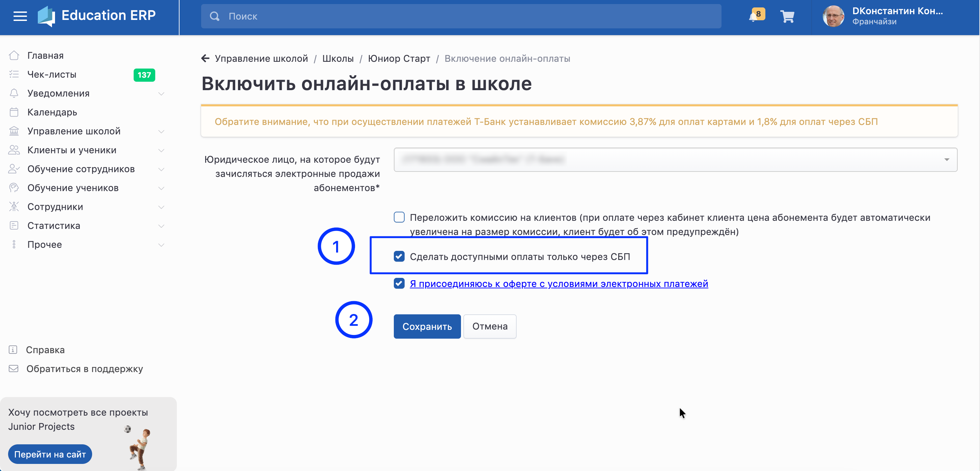Click the Перейти на сайт button
Image resolution: width=980 pixels, height=471 pixels.
coord(50,454)
